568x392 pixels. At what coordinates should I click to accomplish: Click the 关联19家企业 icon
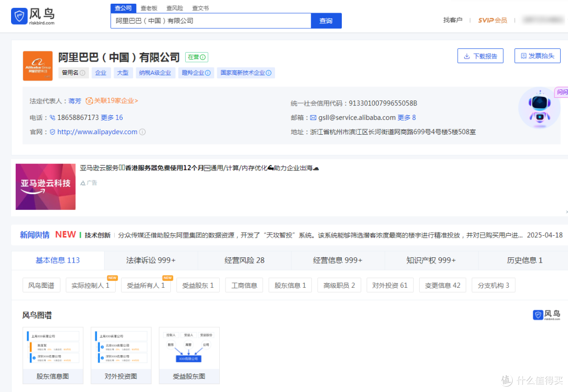[x=89, y=100]
